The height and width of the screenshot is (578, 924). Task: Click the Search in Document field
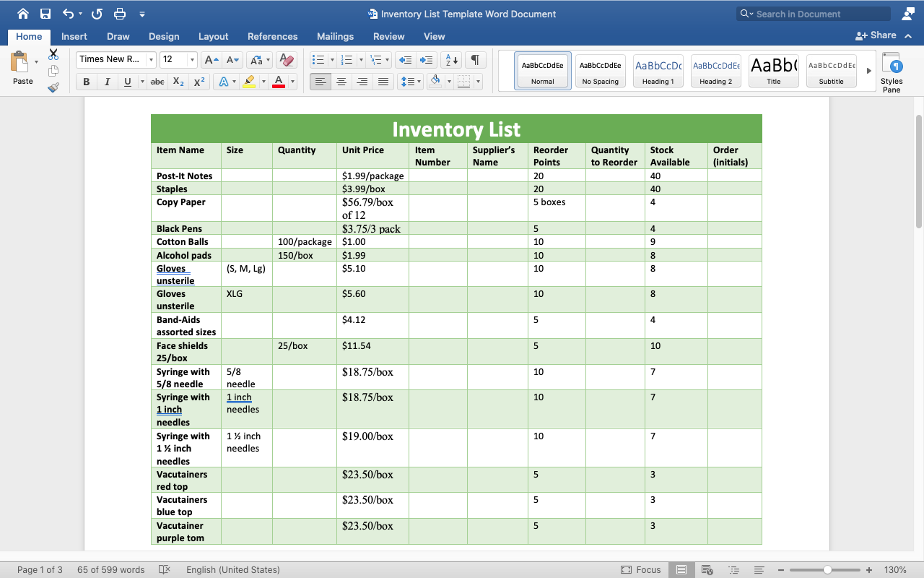click(813, 14)
